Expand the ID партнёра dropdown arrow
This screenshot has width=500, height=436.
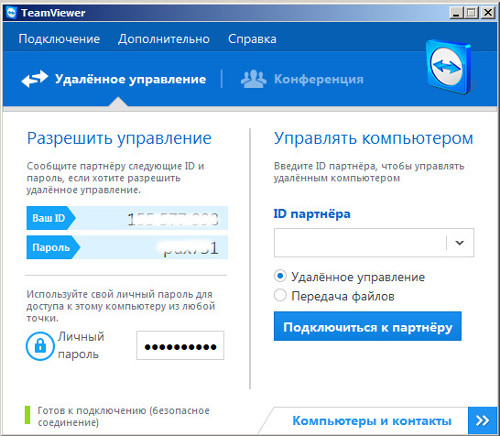tap(460, 243)
